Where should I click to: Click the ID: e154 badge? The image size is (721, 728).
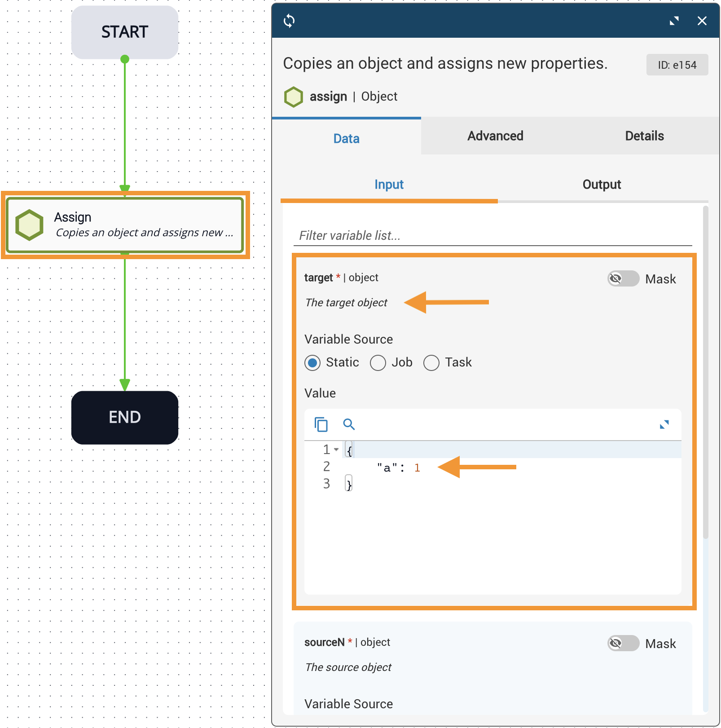click(x=677, y=65)
